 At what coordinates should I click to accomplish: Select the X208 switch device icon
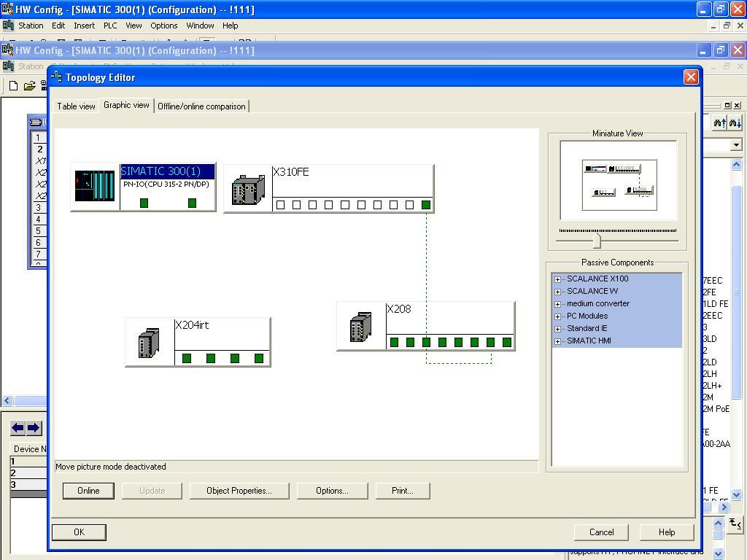pos(360,327)
